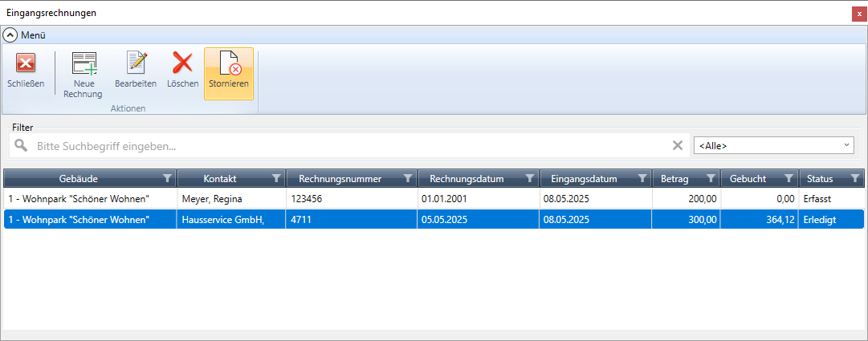Screen dimensions: 868x341
Task: Open the Eingangsdatum column filter dropdown
Action: pyautogui.click(x=642, y=178)
